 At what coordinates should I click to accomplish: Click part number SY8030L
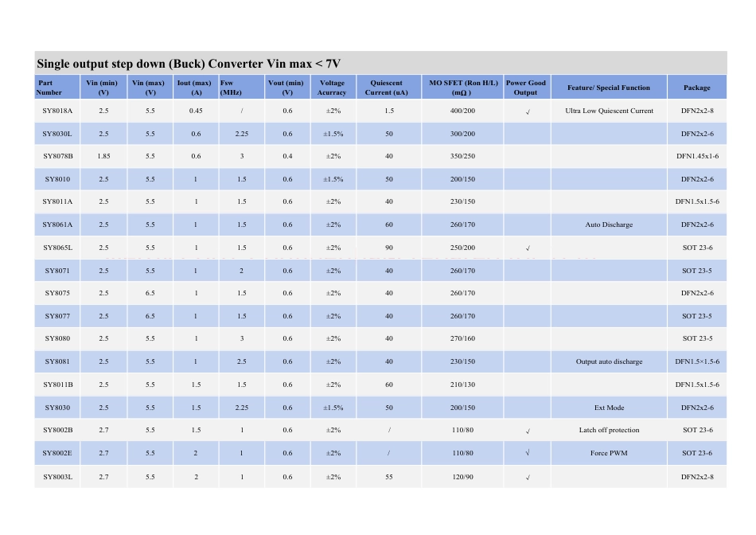[x=57, y=134]
